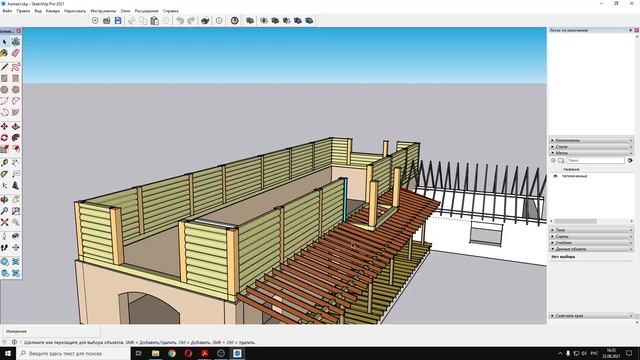Open the Расширения menu
This screenshot has width=640, height=360.
[147, 11]
